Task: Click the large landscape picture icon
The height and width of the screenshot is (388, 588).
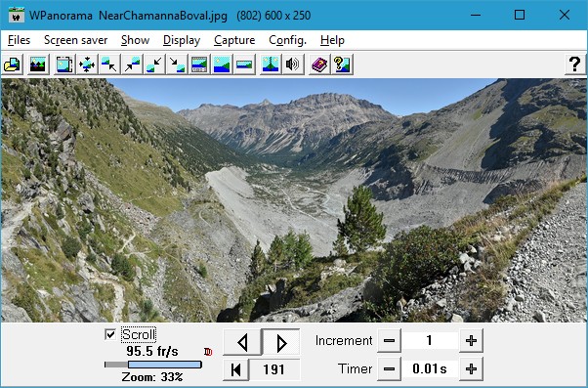Action: point(222,65)
